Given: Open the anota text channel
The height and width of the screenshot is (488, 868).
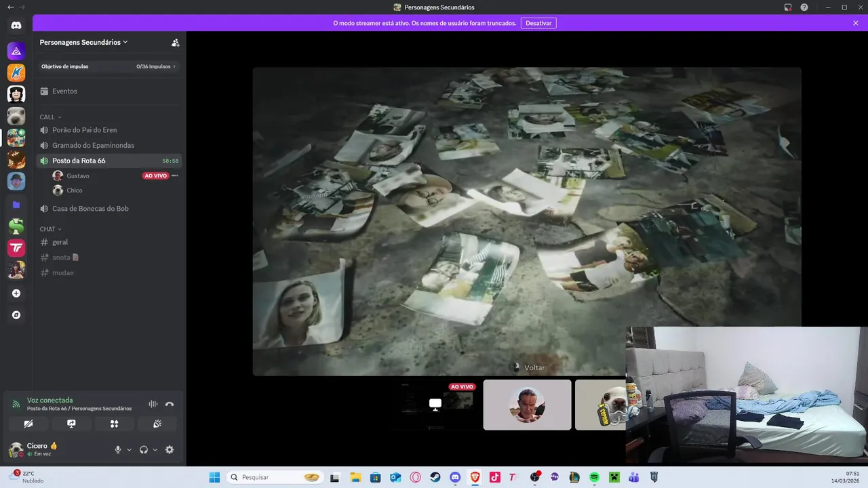Looking at the screenshot, I should point(109,258).
